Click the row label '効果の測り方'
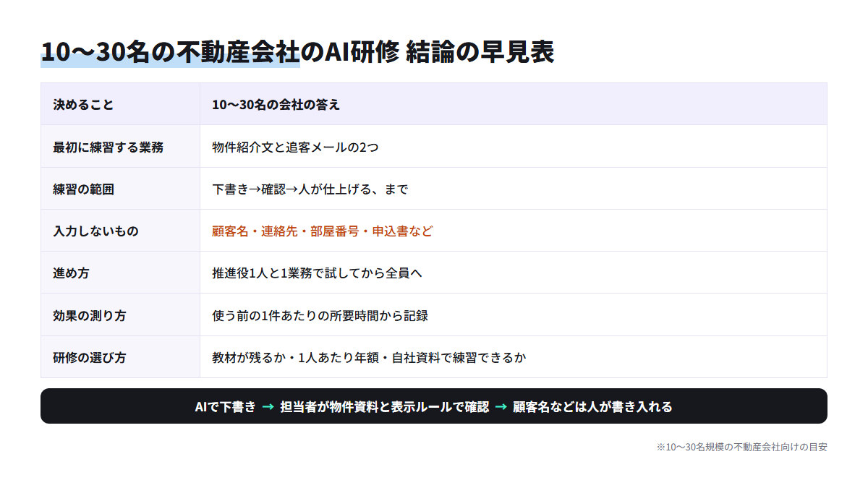The height and width of the screenshot is (488, 868). [120, 315]
